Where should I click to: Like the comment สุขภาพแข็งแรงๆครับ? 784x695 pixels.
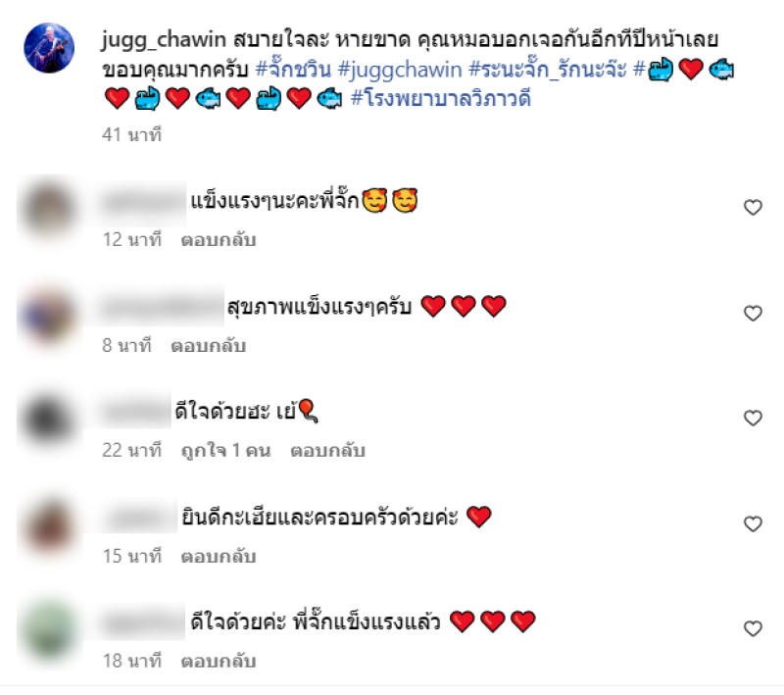(x=753, y=314)
